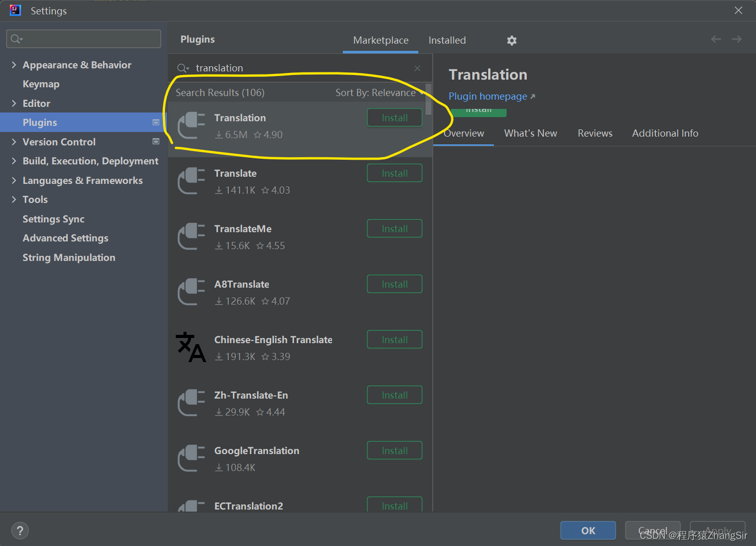
Task: Open the Overview tab
Action: 464,133
